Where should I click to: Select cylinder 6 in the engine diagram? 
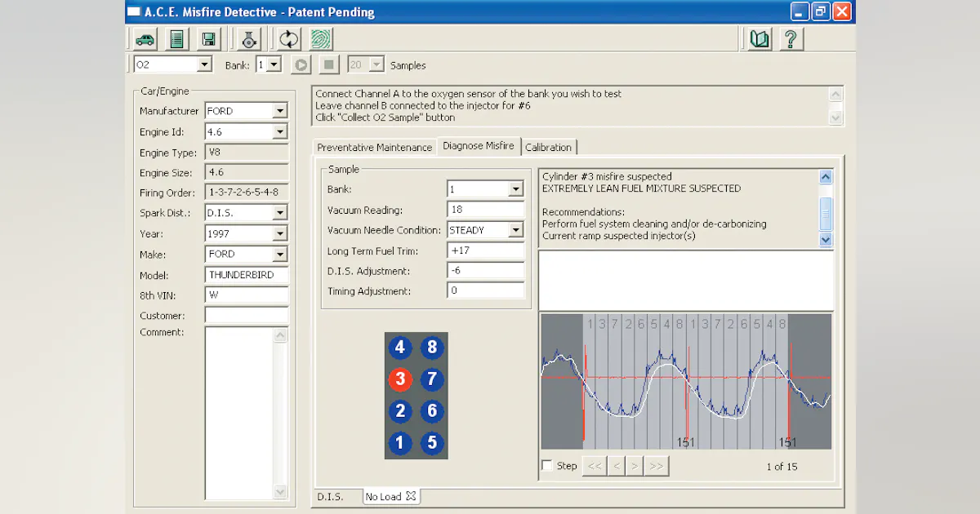(432, 411)
